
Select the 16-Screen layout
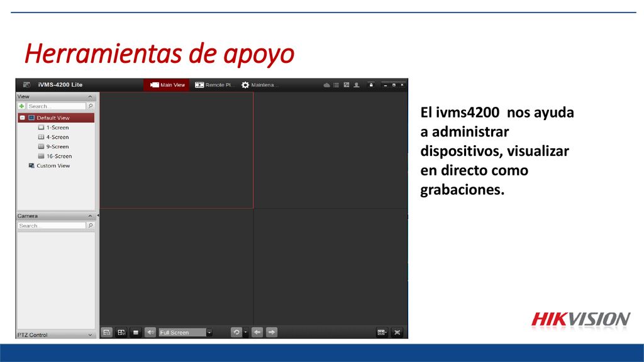point(55,156)
